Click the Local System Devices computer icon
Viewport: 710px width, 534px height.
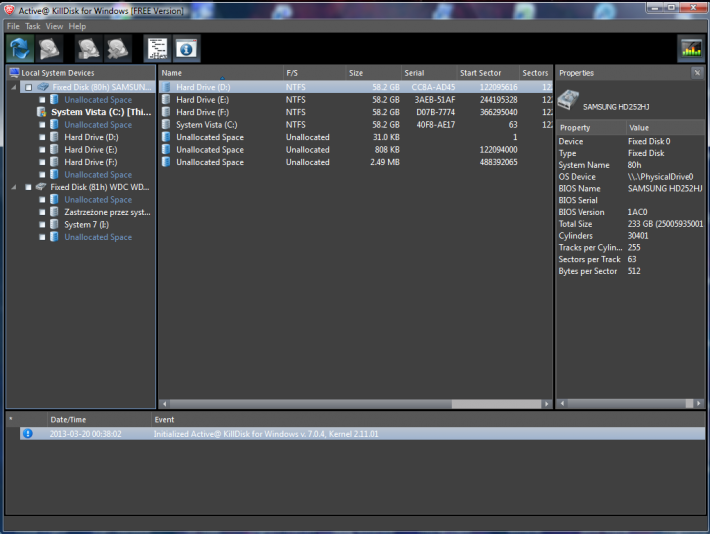[14, 72]
